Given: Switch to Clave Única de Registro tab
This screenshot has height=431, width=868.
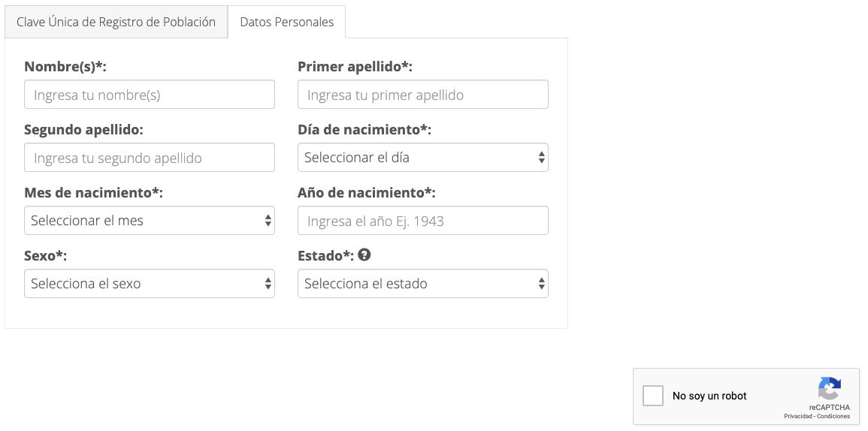Looking at the screenshot, I should [x=116, y=22].
